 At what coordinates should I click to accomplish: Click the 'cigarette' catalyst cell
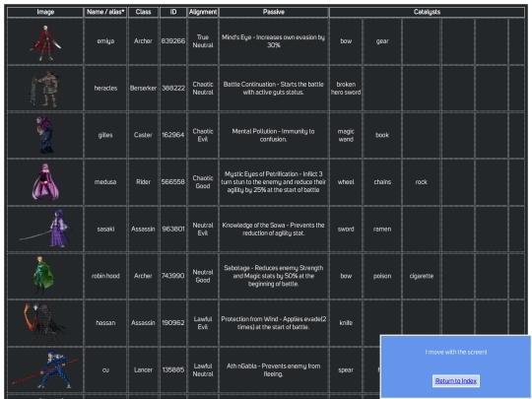pyautogui.click(x=421, y=276)
